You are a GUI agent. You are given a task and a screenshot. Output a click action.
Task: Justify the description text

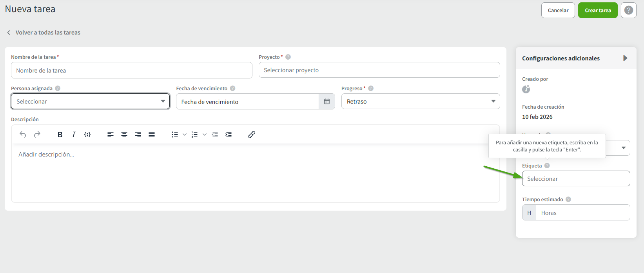tap(152, 135)
